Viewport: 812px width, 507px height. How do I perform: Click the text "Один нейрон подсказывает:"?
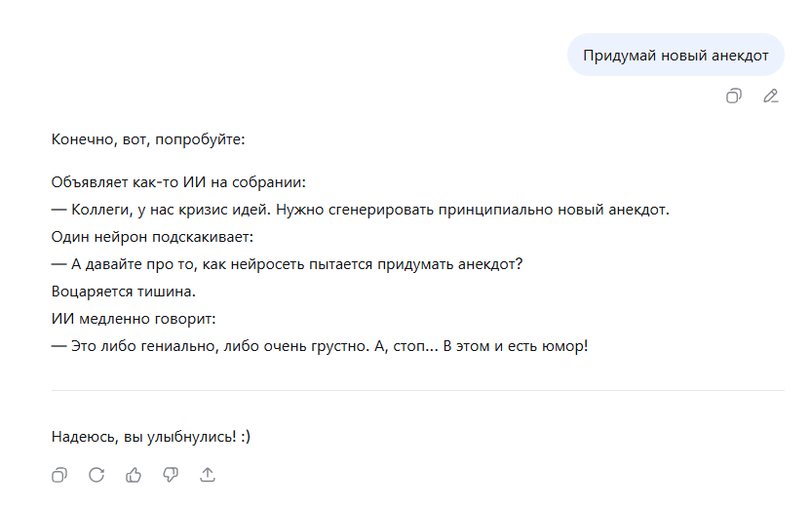pos(152,237)
